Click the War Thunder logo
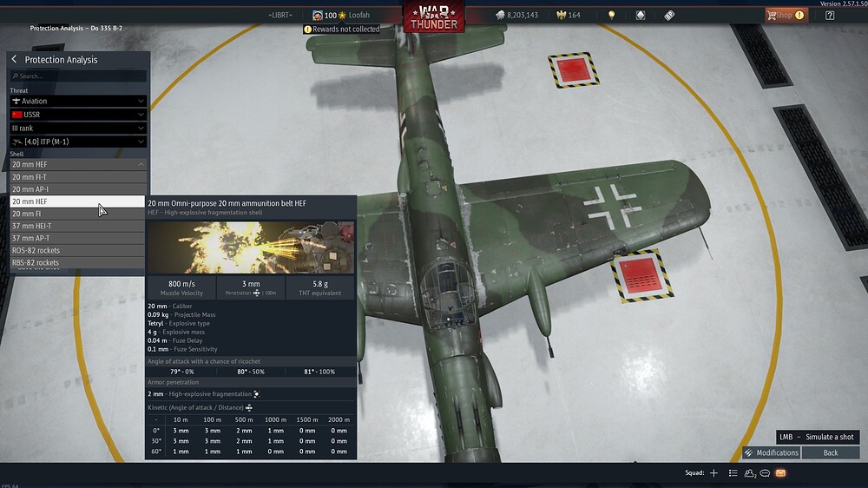This screenshot has width=868, height=488. 434,16
